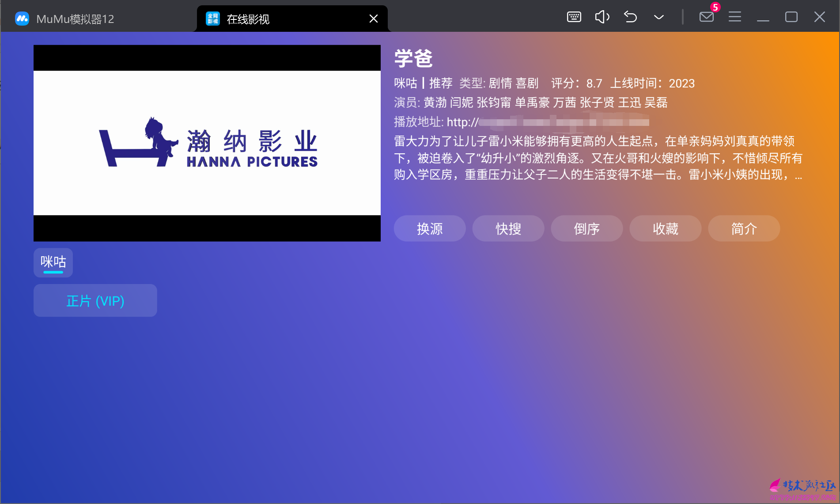This screenshot has width=840, height=504.
Task: Close the emulator window
Action: (x=820, y=17)
